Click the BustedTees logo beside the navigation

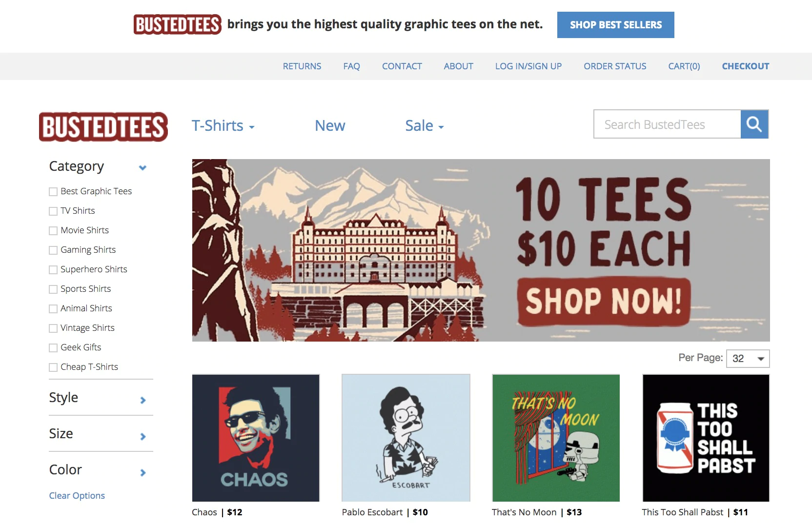pos(103,127)
